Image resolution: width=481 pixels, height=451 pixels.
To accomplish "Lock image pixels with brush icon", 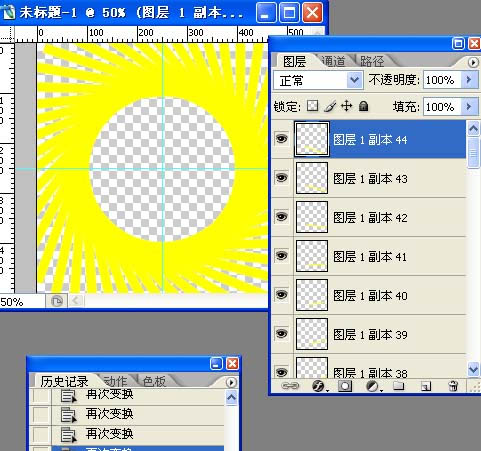I will [330, 106].
